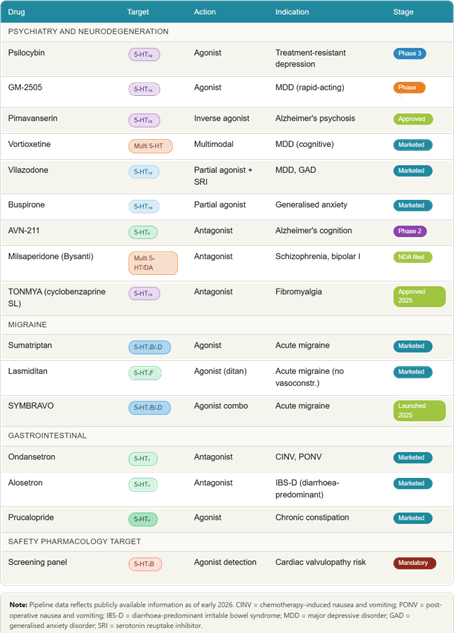The width and height of the screenshot is (454, 633).
Task: Click the Approved badge for Pimavanserin
Action: coord(413,119)
